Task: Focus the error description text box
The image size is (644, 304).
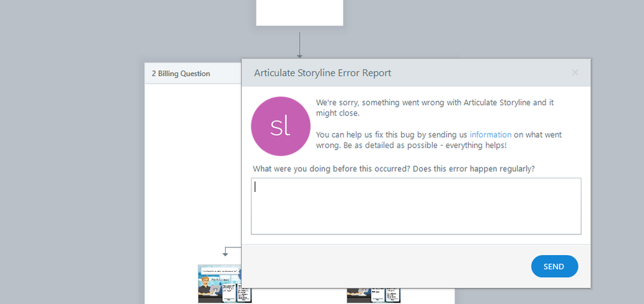Action: (416, 206)
